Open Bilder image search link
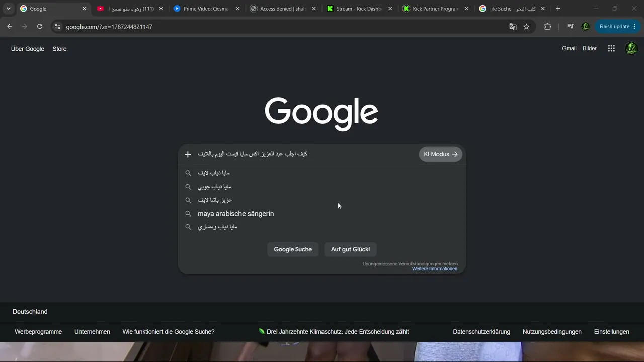The height and width of the screenshot is (362, 644). (590, 48)
